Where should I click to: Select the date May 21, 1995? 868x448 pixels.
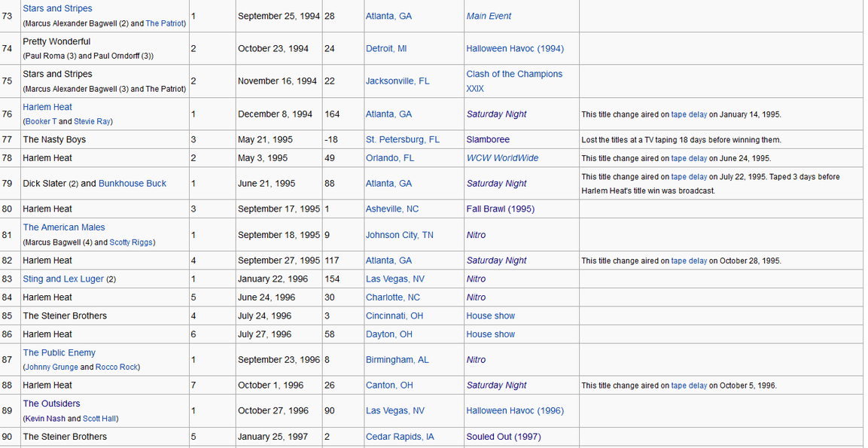coord(265,139)
